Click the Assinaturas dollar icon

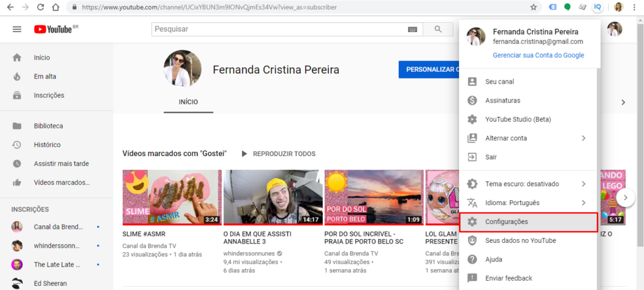coord(472,101)
